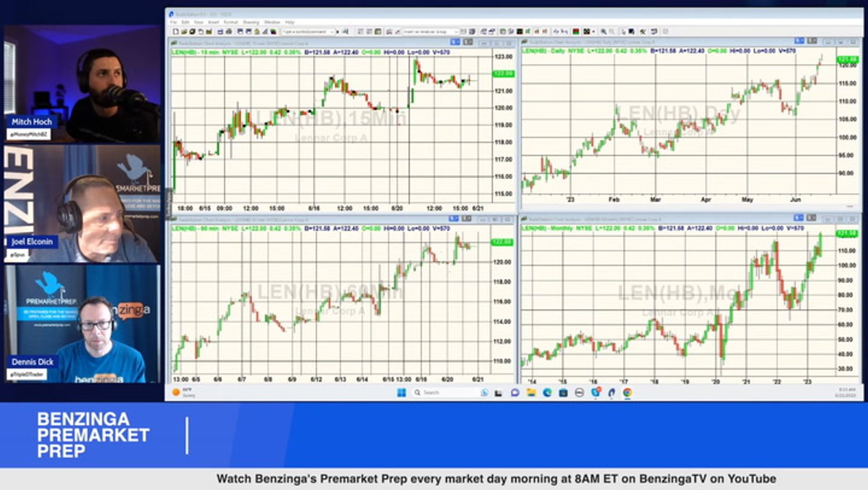Viewport: 868px width, 490px height.
Task: Open File Explorer from taskbar
Action: tap(531, 393)
